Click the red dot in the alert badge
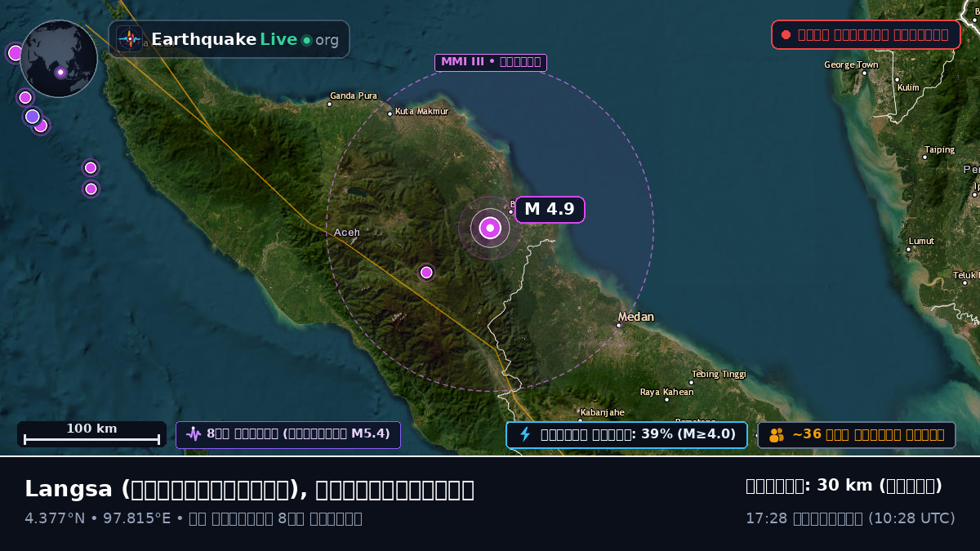 (786, 34)
